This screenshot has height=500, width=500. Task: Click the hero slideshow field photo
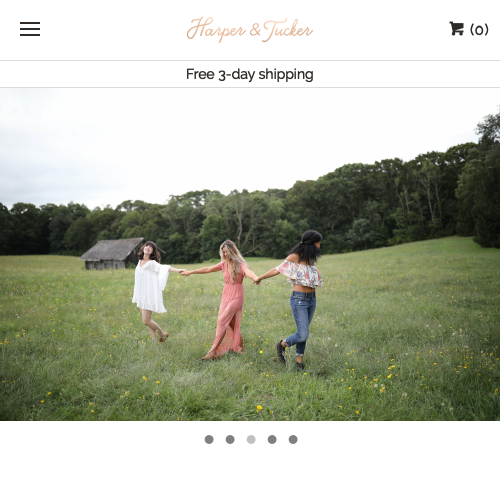click(250, 254)
